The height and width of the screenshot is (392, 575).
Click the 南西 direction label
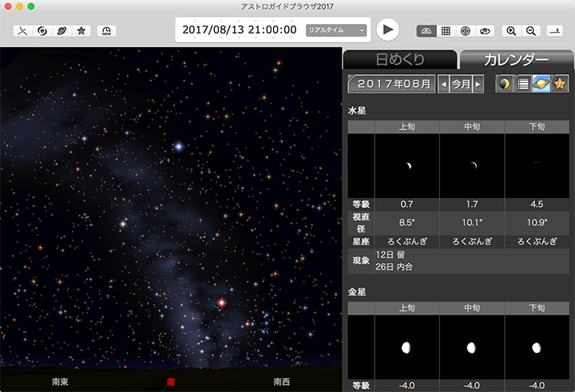pyautogui.click(x=282, y=382)
